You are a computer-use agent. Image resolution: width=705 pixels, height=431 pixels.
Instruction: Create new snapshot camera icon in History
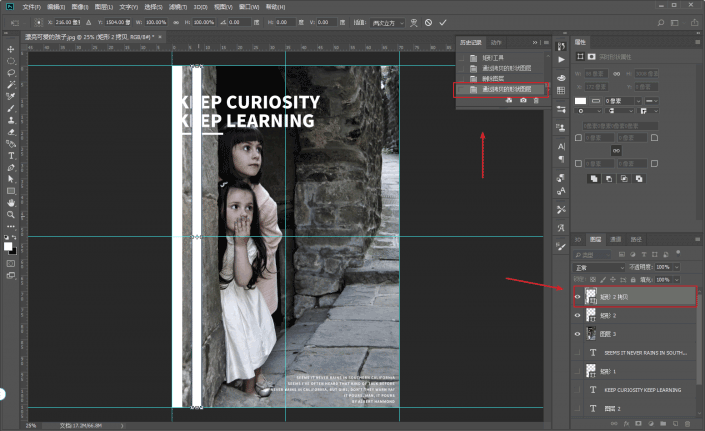pyautogui.click(x=523, y=100)
